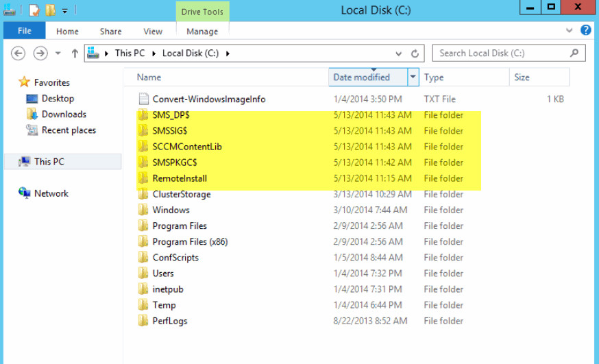Select the Program Files (x86) folder icon
This screenshot has width=599, height=364.
[x=143, y=242]
